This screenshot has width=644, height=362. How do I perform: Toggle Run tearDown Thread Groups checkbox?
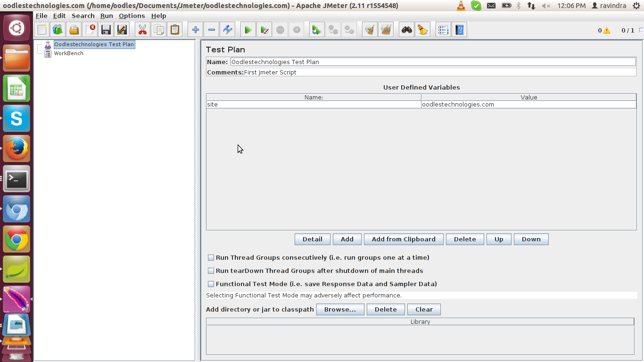tap(211, 271)
